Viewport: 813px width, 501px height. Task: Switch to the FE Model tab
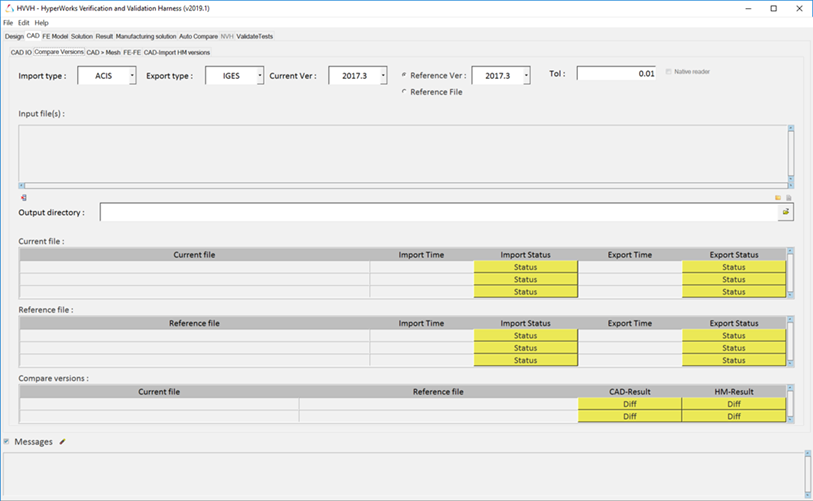click(x=55, y=36)
